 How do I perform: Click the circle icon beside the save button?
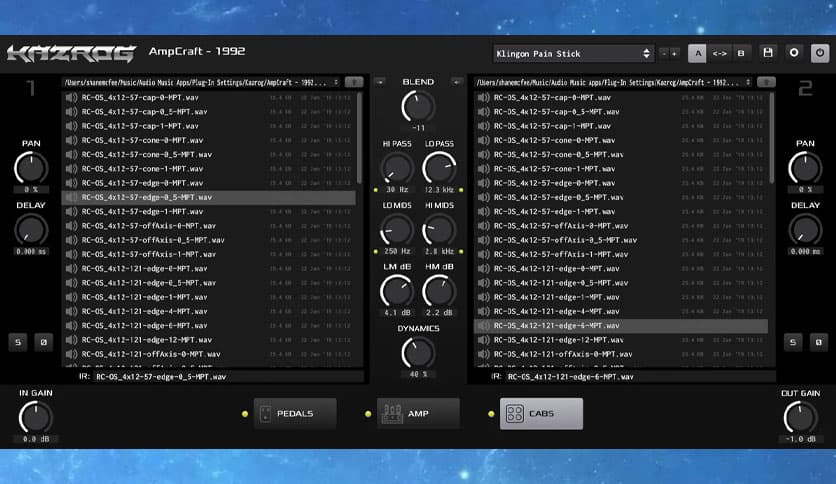794,53
